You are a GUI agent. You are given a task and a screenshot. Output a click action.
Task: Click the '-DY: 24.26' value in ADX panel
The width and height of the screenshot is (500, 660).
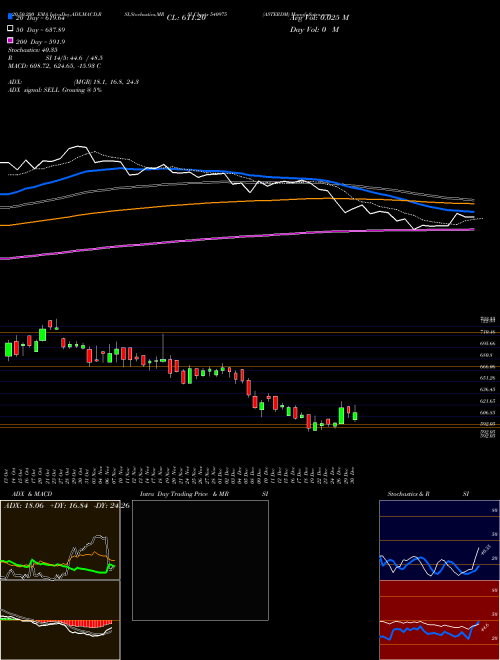(110, 506)
